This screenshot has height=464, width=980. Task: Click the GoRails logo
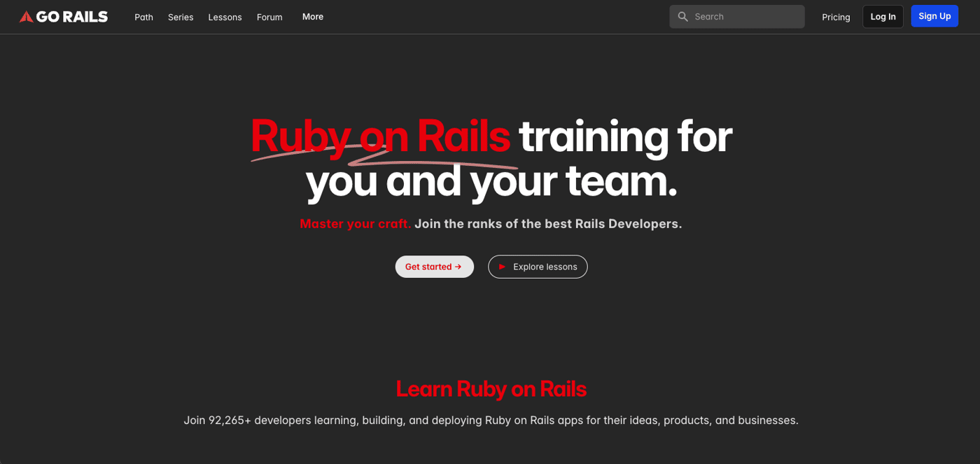pyautogui.click(x=64, y=17)
